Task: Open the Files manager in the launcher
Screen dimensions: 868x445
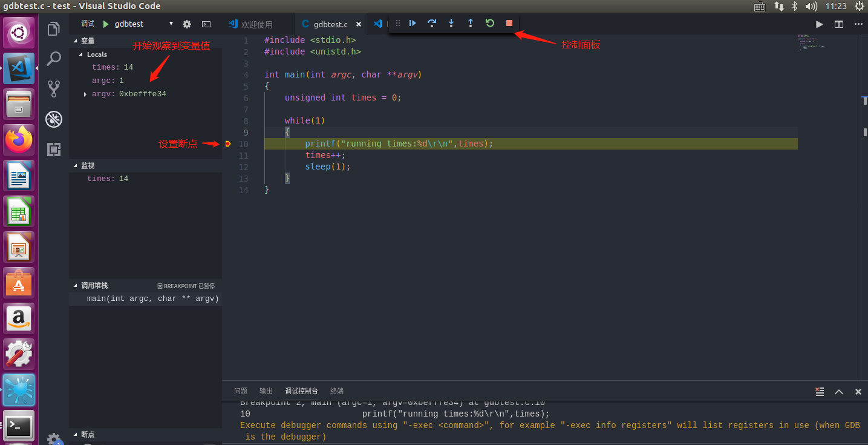Action: click(x=19, y=104)
